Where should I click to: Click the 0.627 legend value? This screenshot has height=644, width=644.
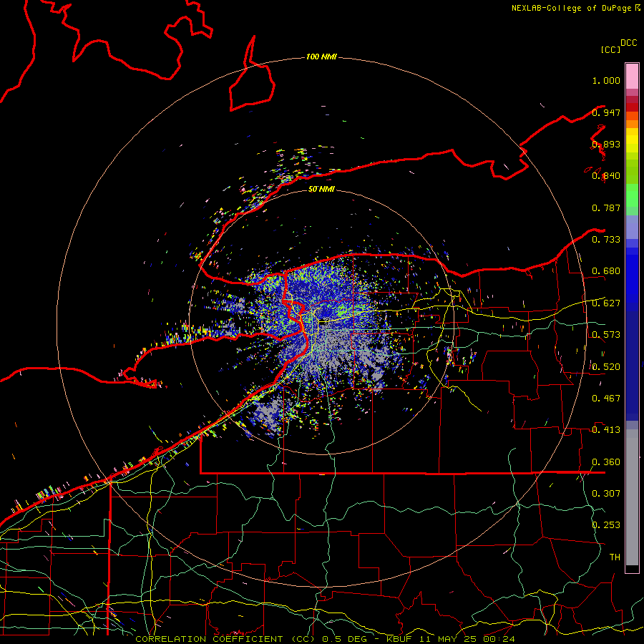pyautogui.click(x=606, y=303)
